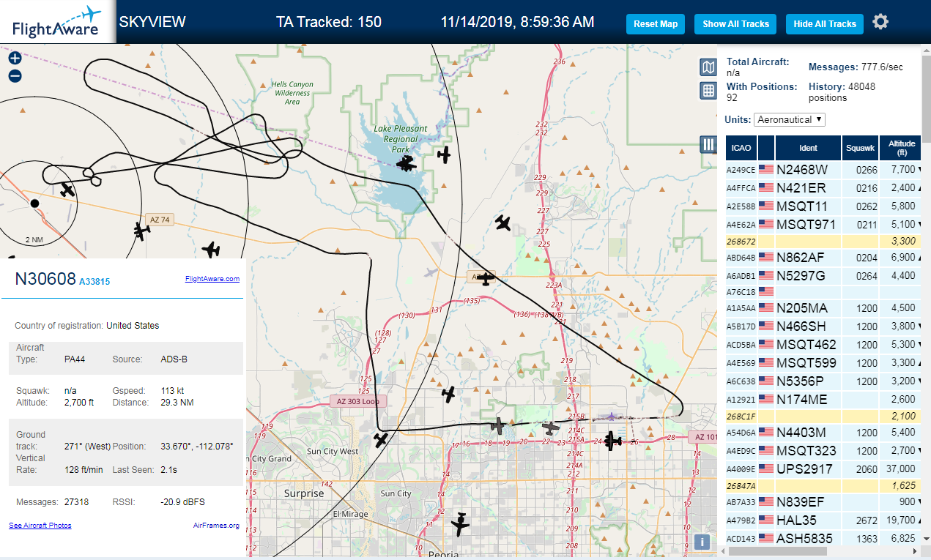Toggle the grid table view icon

[x=708, y=91]
